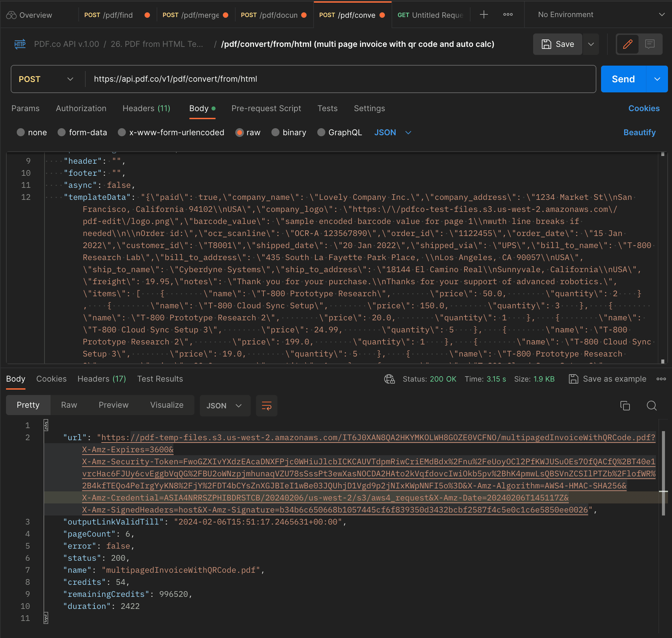Click the Save as example icon
This screenshot has width=672, height=638.
pyautogui.click(x=573, y=379)
